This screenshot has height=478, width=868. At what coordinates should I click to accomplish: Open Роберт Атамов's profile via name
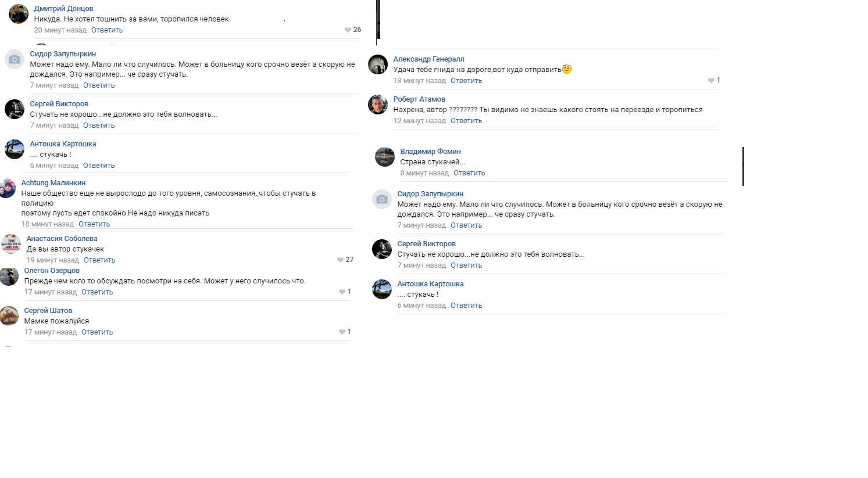pos(419,99)
